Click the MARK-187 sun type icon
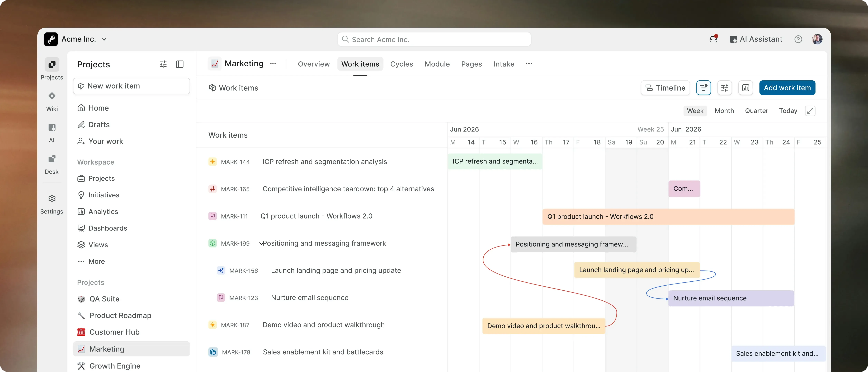 213,325
